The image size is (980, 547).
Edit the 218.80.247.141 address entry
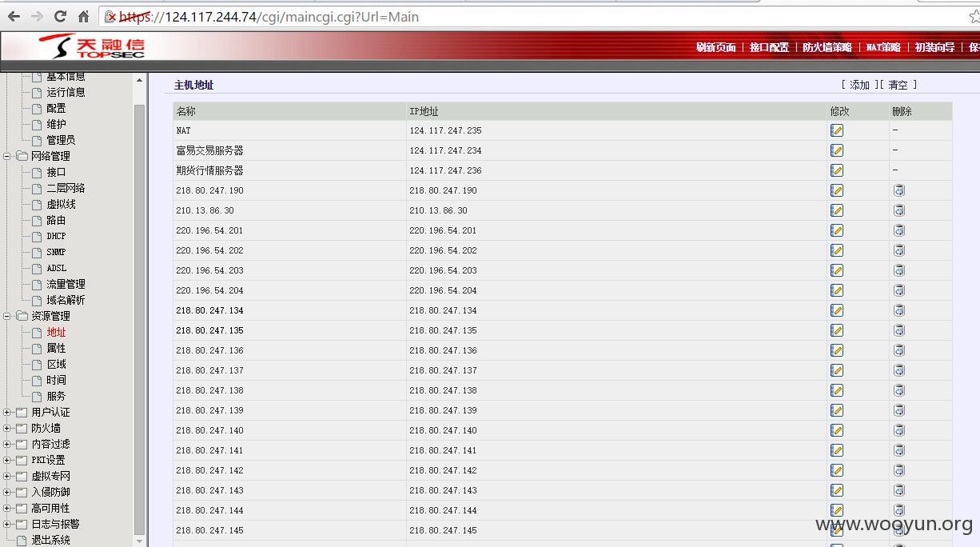837,450
